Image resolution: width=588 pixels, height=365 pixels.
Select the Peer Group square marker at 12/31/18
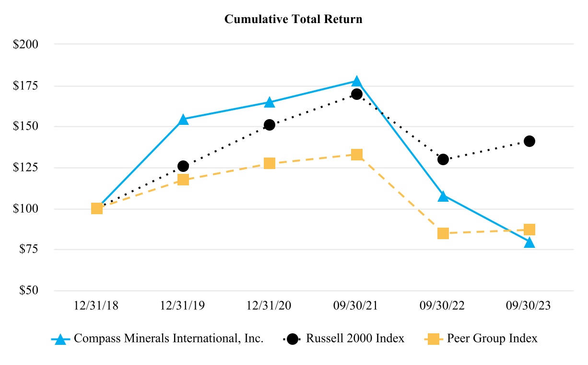(x=97, y=208)
